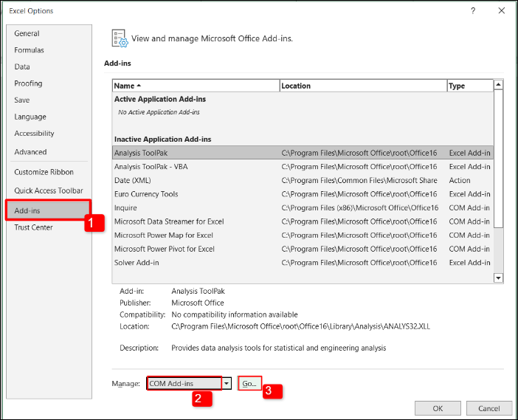518x420 pixels.
Task: Close the Excel Options dialog
Action: (502, 11)
